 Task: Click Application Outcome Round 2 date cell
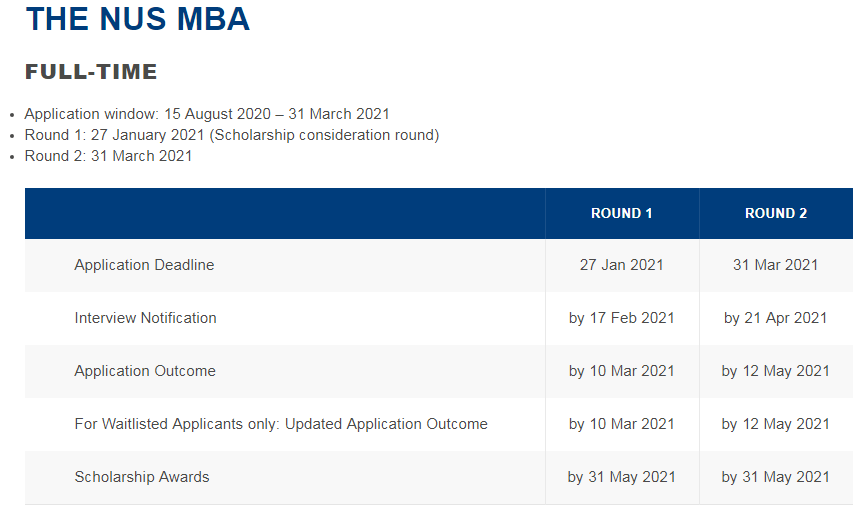point(776,371)
